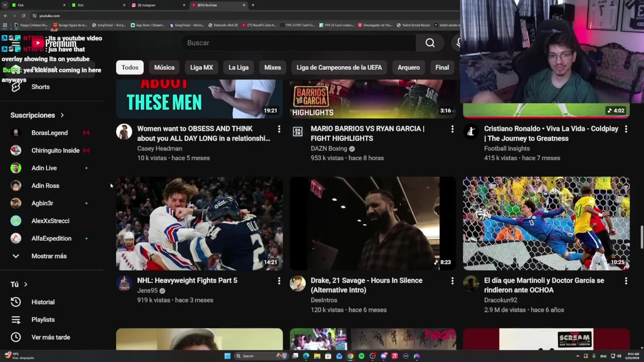Click Jens95 channel avatar
Viewport: 644px width, 362px height.
coord(124,284)
